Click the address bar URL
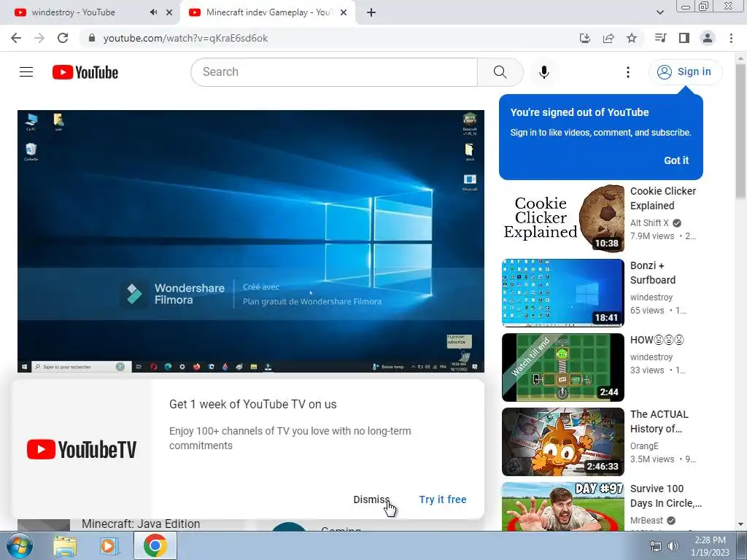Screen dimensions: 747x560 click(x=185, y=38)
